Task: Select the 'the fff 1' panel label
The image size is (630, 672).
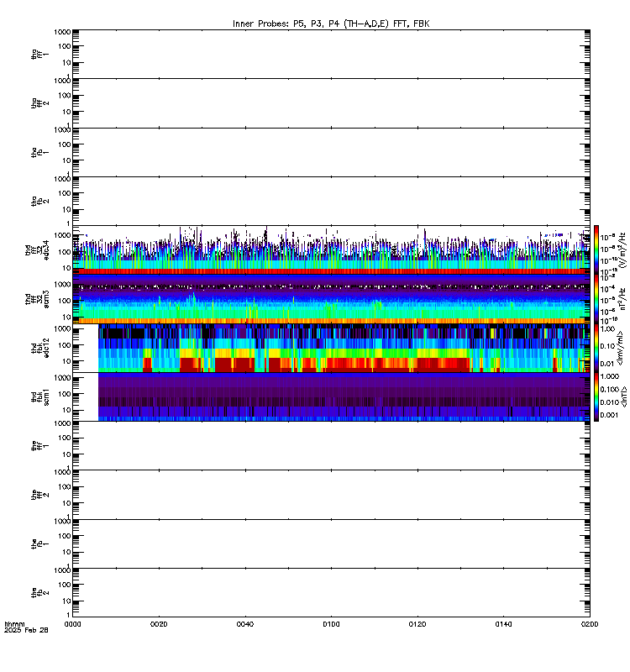Action: click(39, 446)
